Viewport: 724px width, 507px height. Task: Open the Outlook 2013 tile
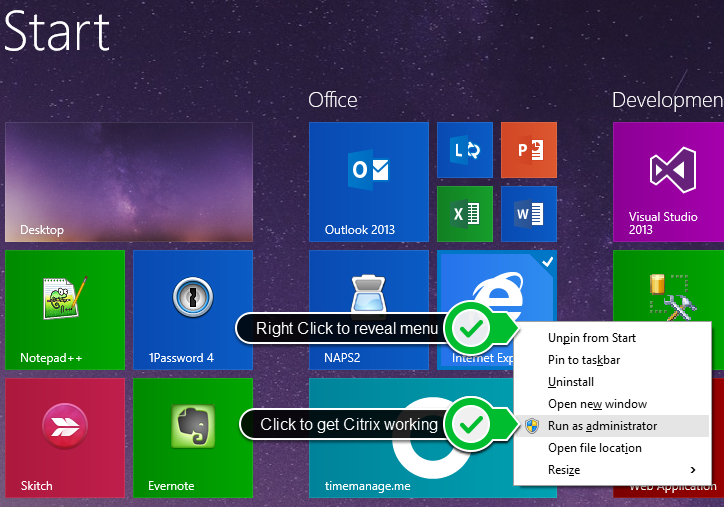(x=368, y=181)
